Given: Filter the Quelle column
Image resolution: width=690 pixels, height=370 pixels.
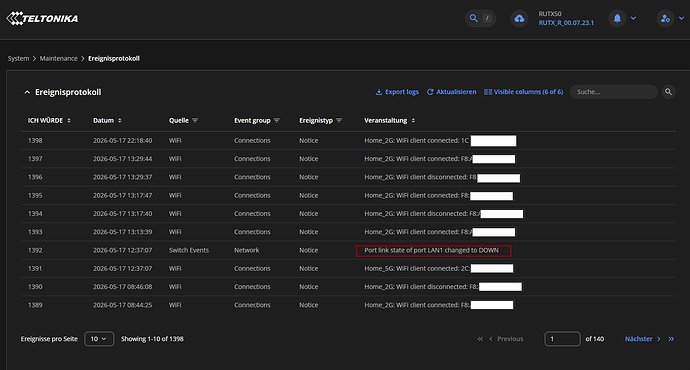Looking at the screenshot, I should 195,121.
